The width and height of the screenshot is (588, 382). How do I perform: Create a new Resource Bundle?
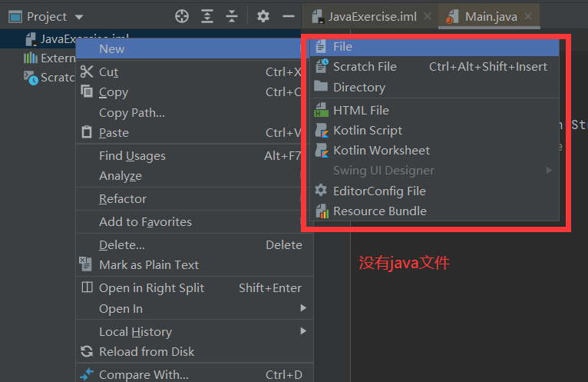(x=434, y=211)
